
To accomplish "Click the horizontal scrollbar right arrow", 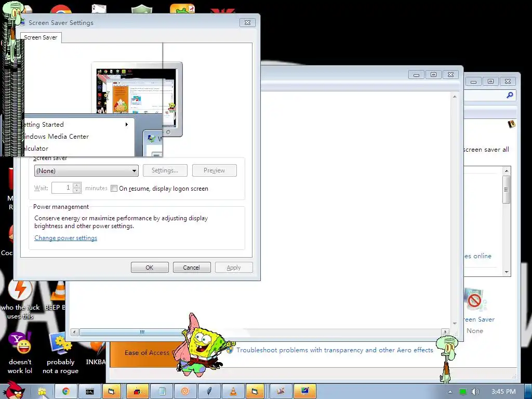I will 445,332.
